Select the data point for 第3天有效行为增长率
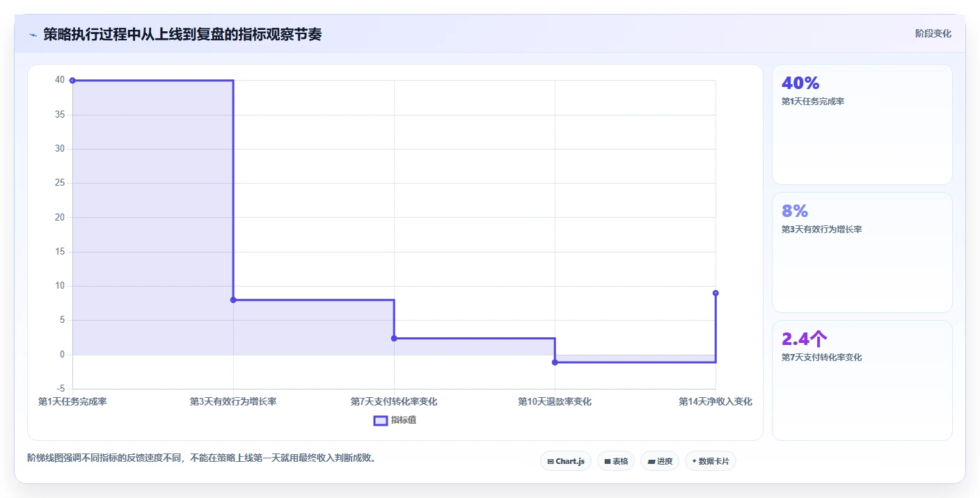Image resolution: width=980 pixels, height=498 pixels. (x=233, y=300)
